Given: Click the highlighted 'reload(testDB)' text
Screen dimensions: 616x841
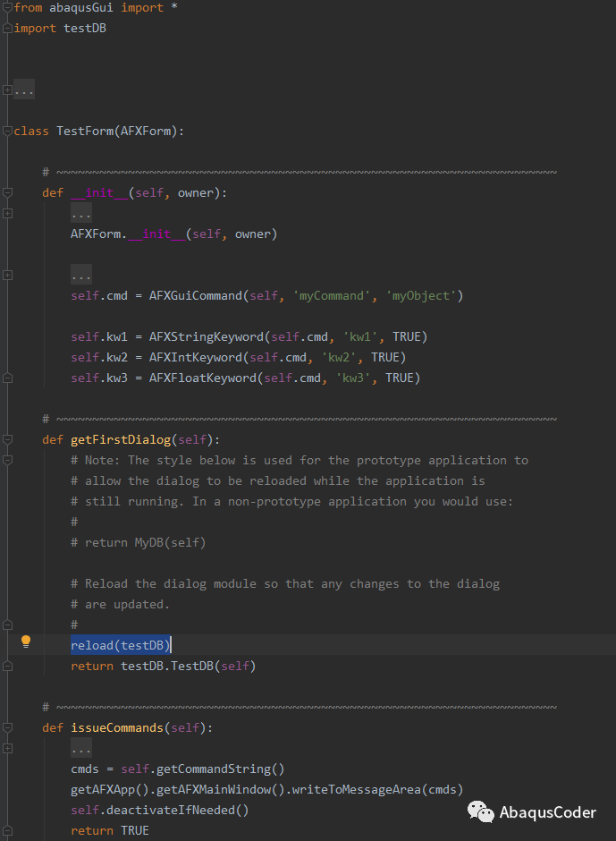Looking at the screenshot, I should click(121, 645).
